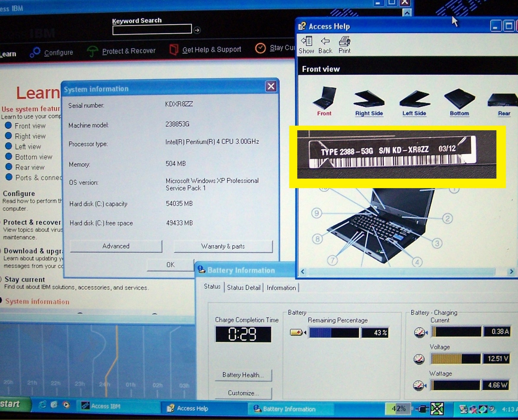
Task: Open Protect & Recover section
Action: 121,51
